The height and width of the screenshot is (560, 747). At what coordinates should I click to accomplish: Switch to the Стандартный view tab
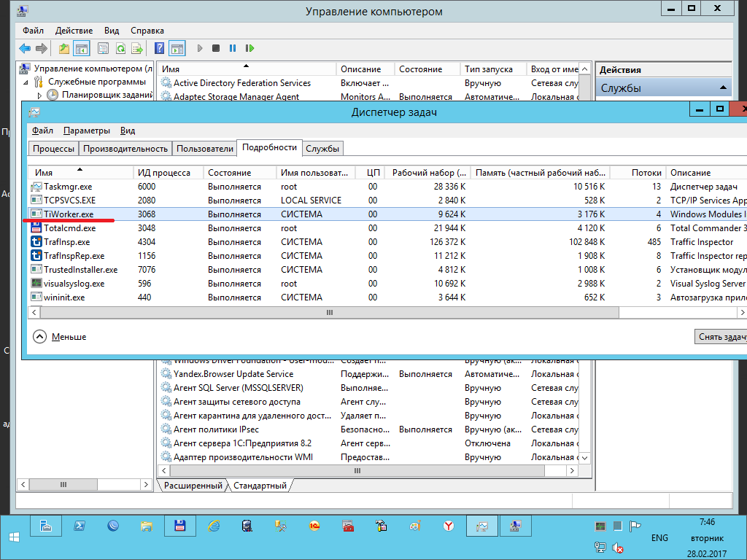(260, 486)
